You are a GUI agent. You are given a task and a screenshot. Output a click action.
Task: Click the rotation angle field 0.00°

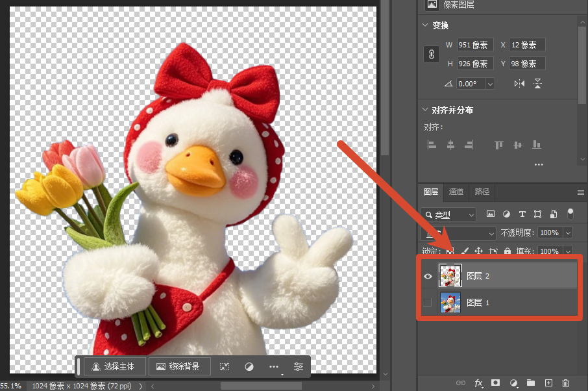(x=471, y=84)
